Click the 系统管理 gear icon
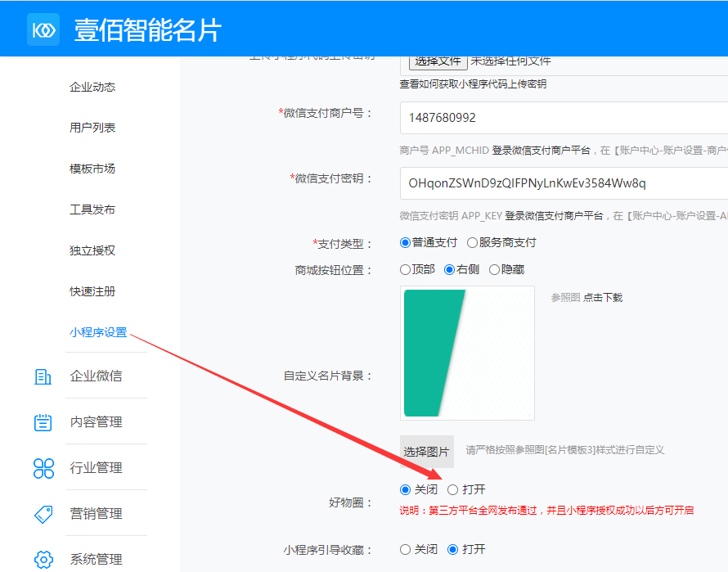The width and height of the screenshot is (728, 572). coord(43,560)
